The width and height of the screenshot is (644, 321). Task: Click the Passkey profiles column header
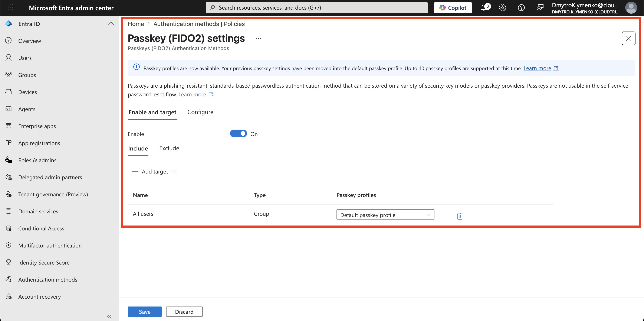coord(356,195)
